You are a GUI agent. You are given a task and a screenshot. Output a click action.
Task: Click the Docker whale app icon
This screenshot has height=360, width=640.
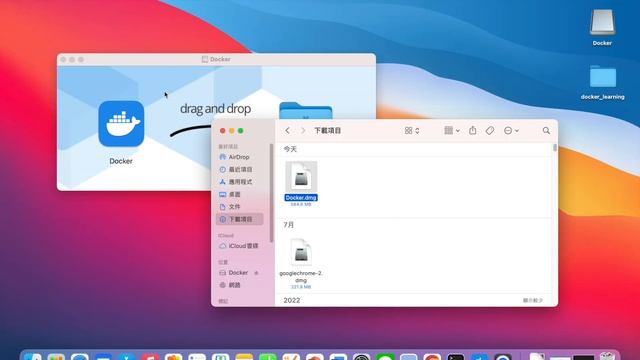[121, 124]
